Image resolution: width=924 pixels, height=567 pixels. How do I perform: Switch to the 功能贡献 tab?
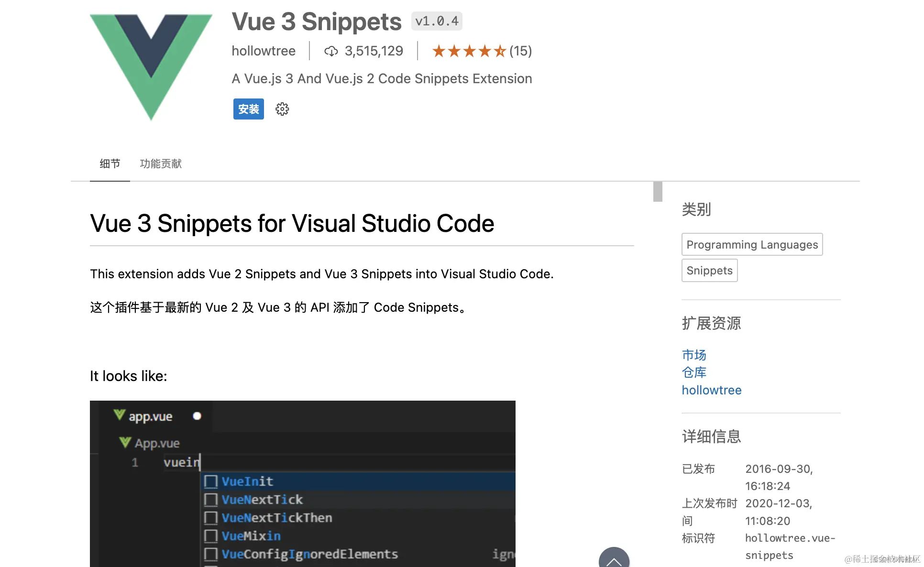(161, 164)
